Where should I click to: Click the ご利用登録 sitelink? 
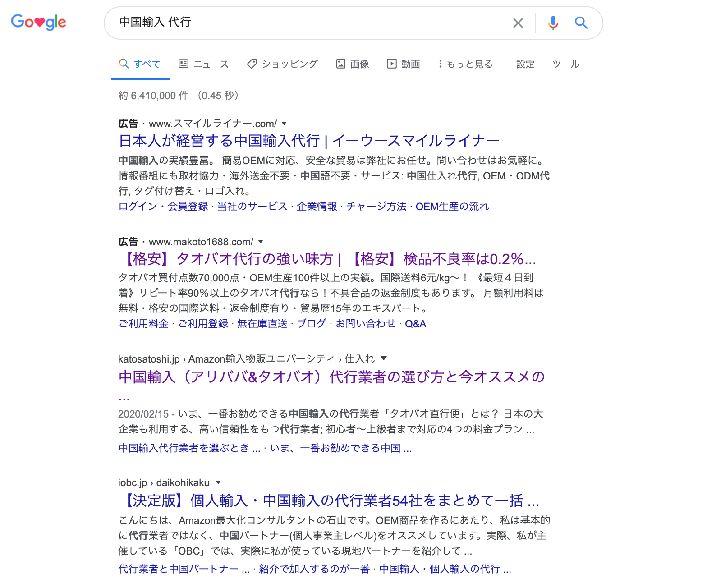[x=203, y=324]
